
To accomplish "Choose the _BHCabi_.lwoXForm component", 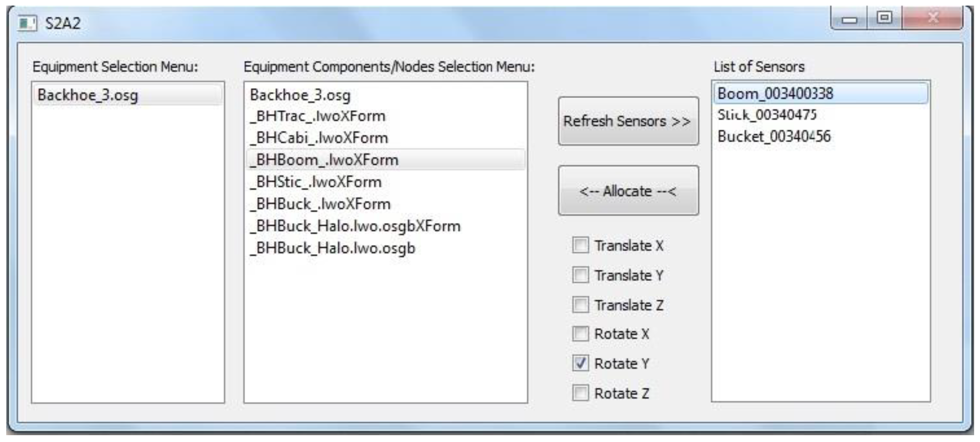I will (x=319, y=138).
